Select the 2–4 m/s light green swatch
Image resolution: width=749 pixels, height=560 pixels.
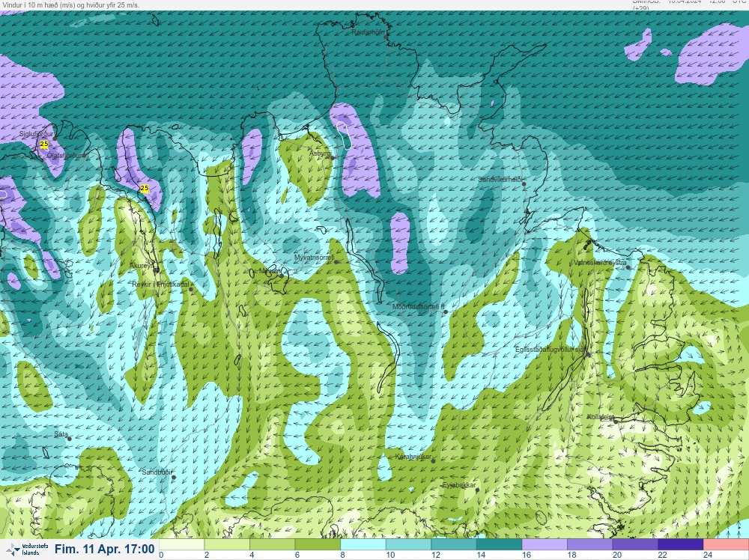point(227,544)
